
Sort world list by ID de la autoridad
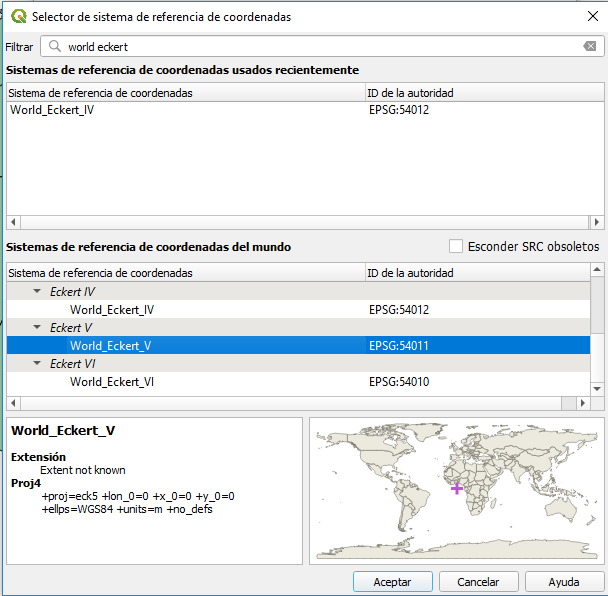[410, 273]
